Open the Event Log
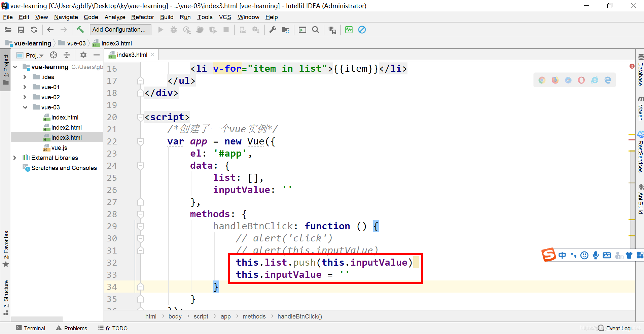 tap(614, 328)
